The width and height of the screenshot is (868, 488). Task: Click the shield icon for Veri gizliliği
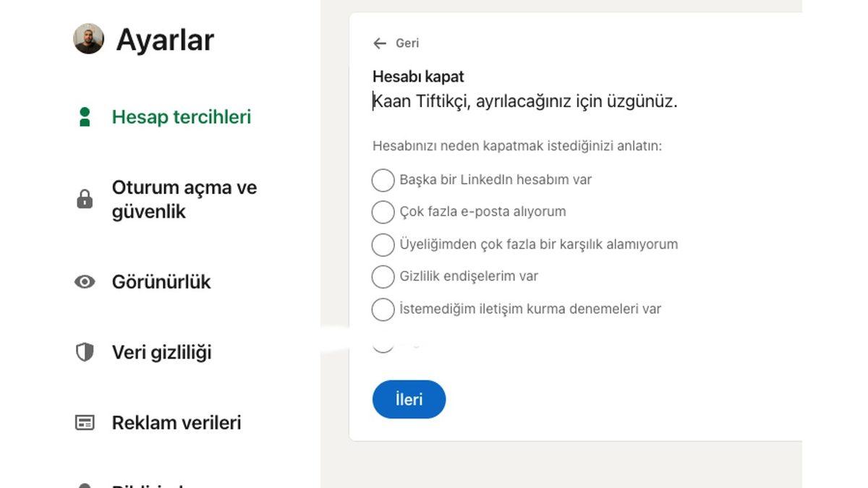click(85, 351)
